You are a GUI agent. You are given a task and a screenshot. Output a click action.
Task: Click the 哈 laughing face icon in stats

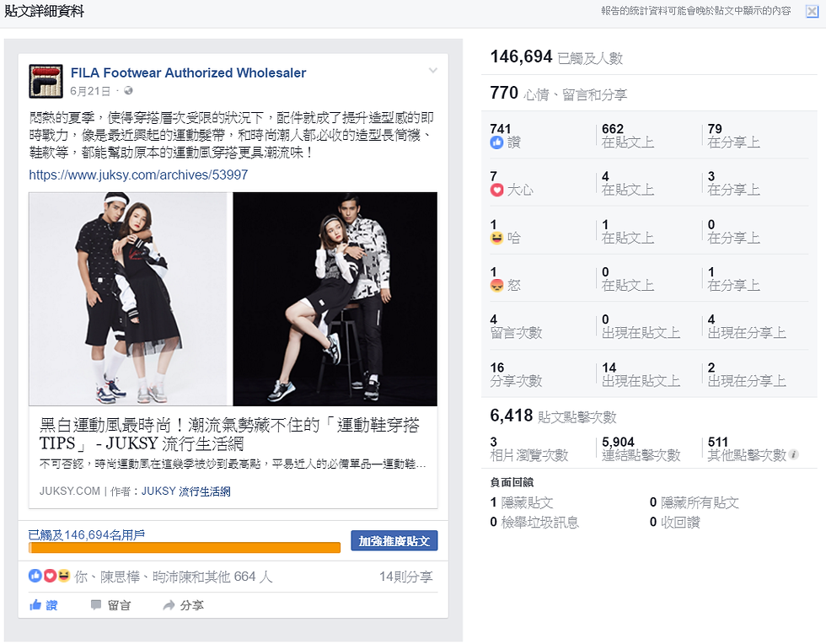496,238
